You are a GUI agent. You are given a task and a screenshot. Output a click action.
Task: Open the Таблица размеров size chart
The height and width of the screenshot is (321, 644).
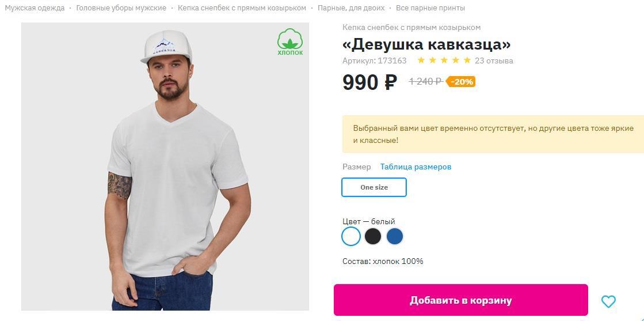416,167
